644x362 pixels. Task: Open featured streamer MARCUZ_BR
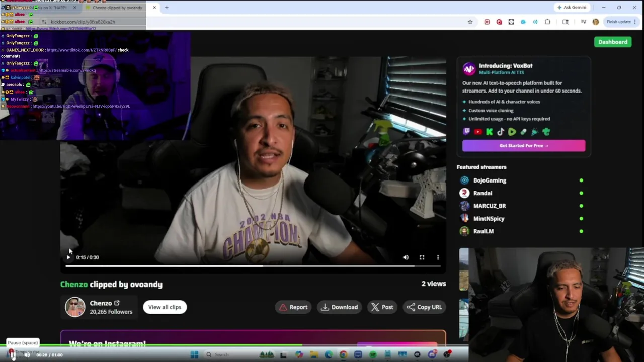pos(490,206)
